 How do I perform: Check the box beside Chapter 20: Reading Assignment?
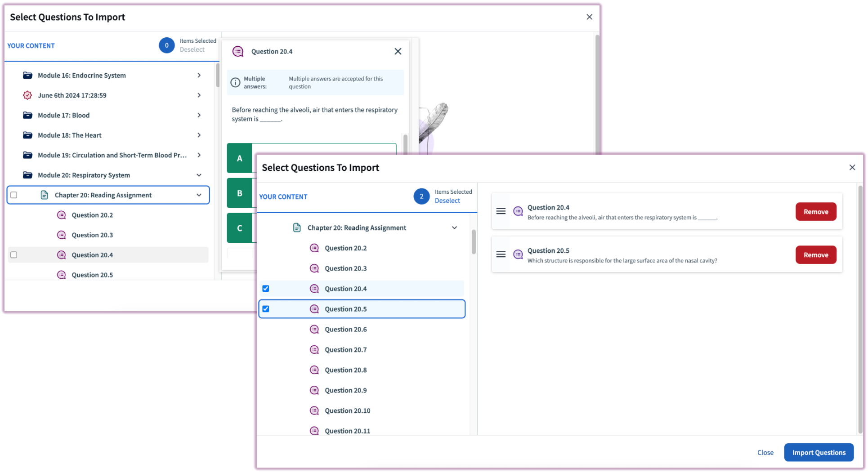tap(13, 195)
